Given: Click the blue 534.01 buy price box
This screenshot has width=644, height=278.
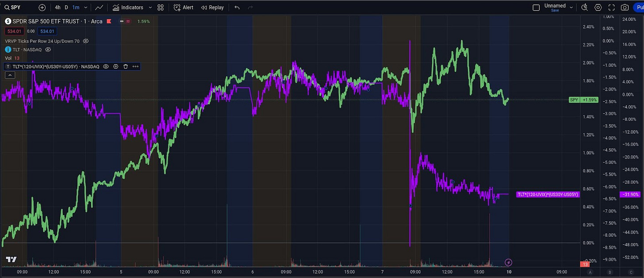Looking at the screenshot, I should click(46, 31).
